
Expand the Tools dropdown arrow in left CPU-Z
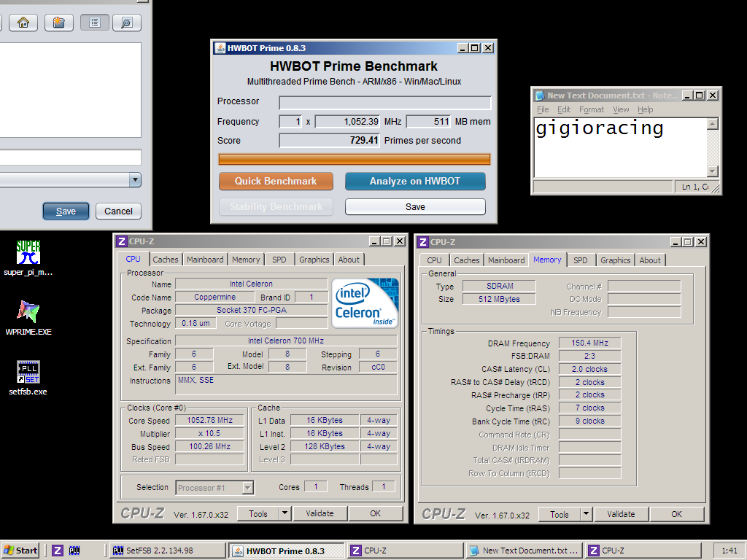pyautogui.click(x=285, y=513)
